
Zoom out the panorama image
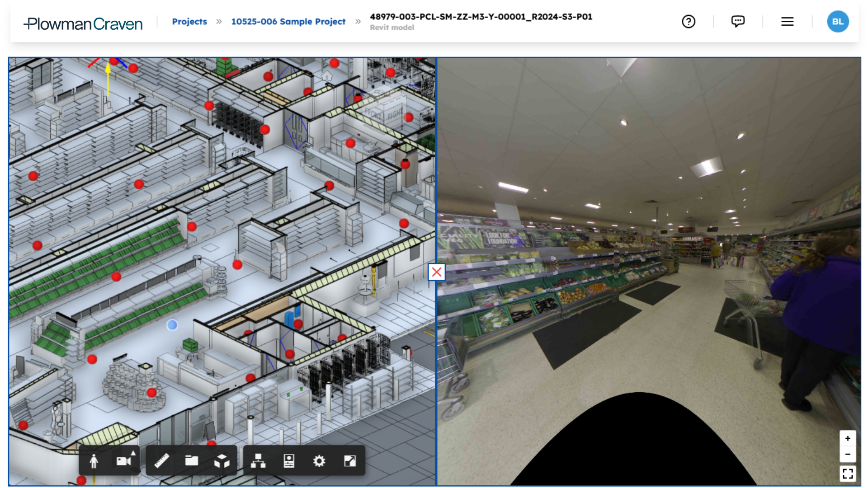click(x=848, y=454)
